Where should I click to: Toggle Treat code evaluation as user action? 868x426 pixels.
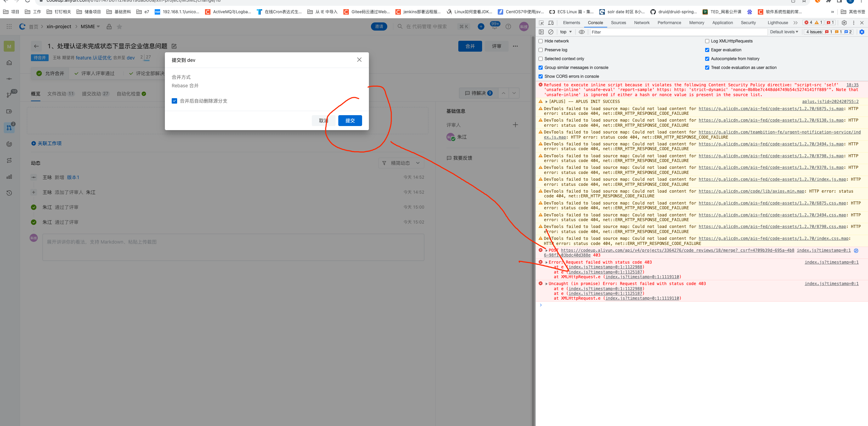(x=707, y=68)
